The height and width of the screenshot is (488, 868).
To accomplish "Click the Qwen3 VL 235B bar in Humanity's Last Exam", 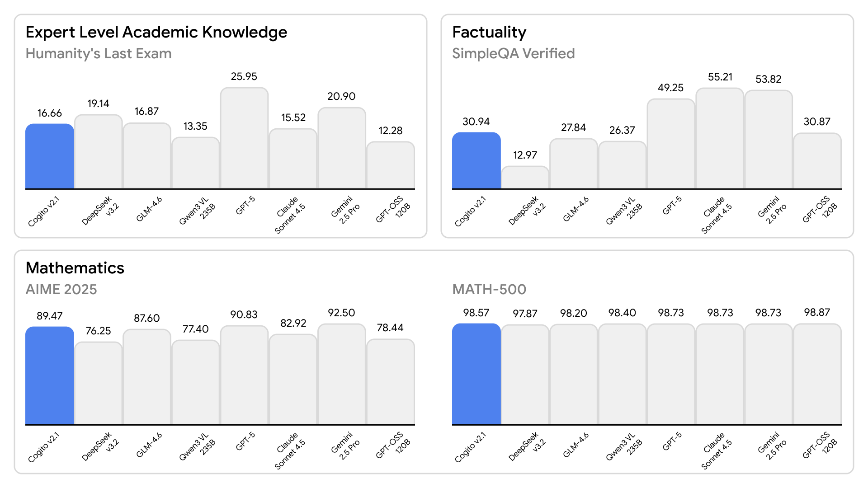I will pyautogui.click(x=195, y=163).
